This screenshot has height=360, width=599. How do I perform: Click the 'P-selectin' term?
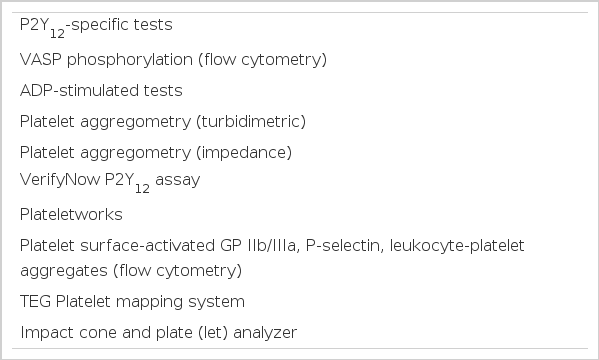[x=345, y=245]
